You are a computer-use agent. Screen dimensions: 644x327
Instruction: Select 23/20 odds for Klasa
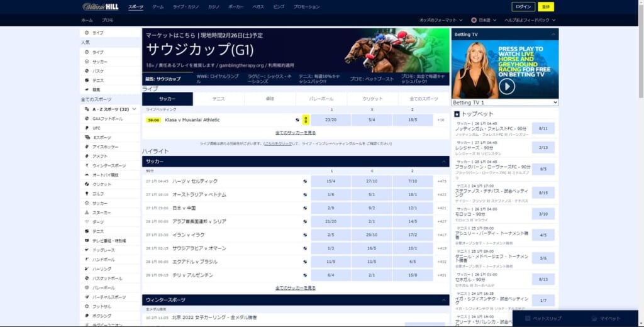point(331,120)
